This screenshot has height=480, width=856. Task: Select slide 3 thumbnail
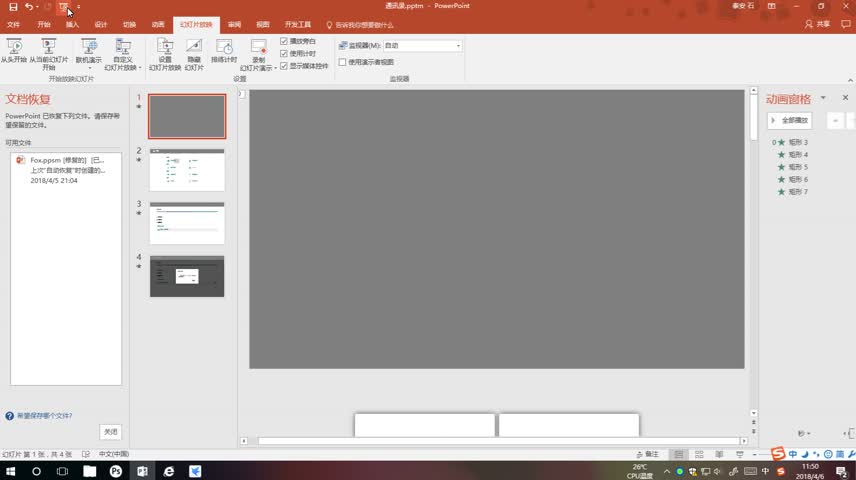pyautogui.click(x=187, y=223)
